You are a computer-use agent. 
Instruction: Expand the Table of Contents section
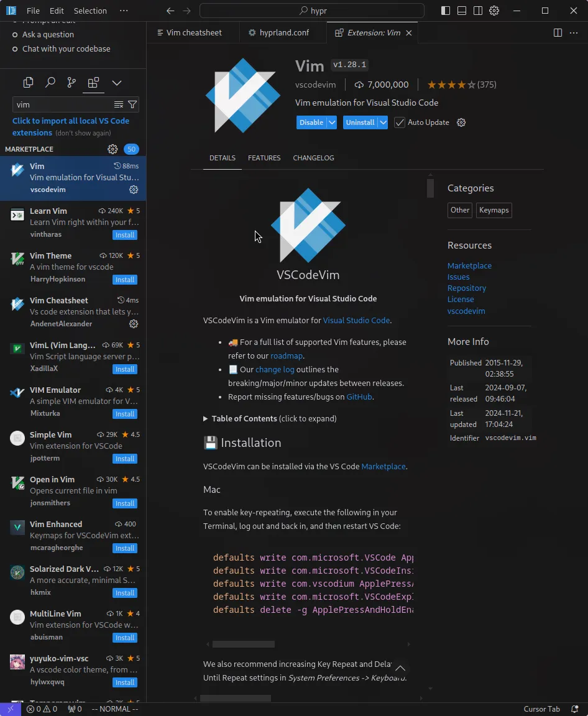pyautogui.click(x=206, y=419)
